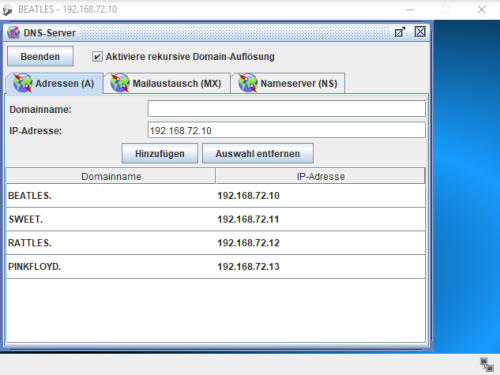Screen dimensions: 500x375
Task: Minimize the BEATLES window
Action: point(410,10)
